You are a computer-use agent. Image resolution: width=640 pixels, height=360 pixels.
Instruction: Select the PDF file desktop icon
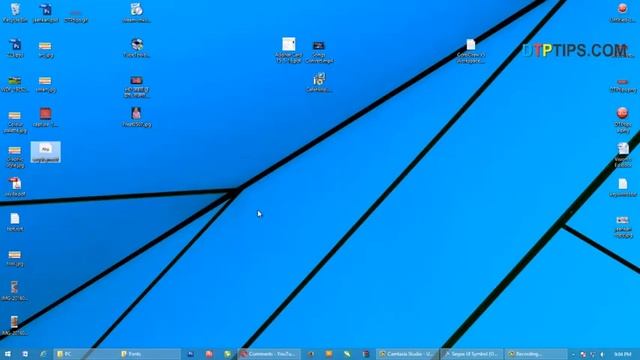[x=15, y=187]
